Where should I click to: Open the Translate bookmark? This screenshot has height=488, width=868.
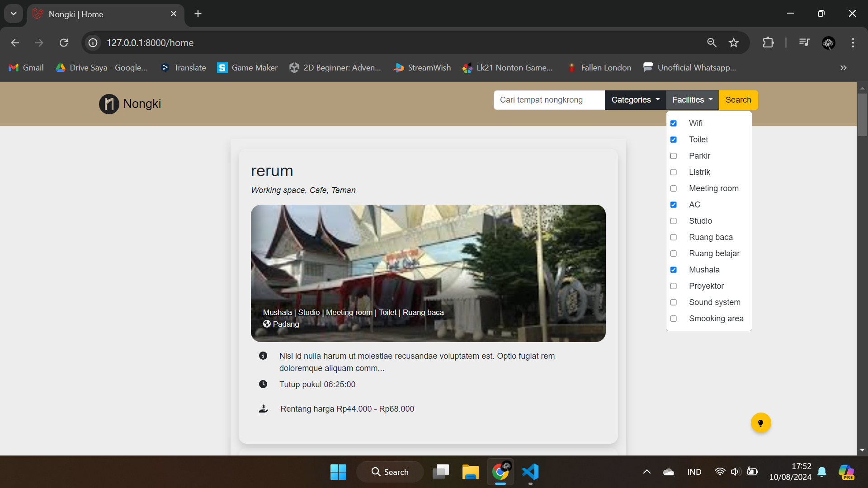tap(184, 68)
